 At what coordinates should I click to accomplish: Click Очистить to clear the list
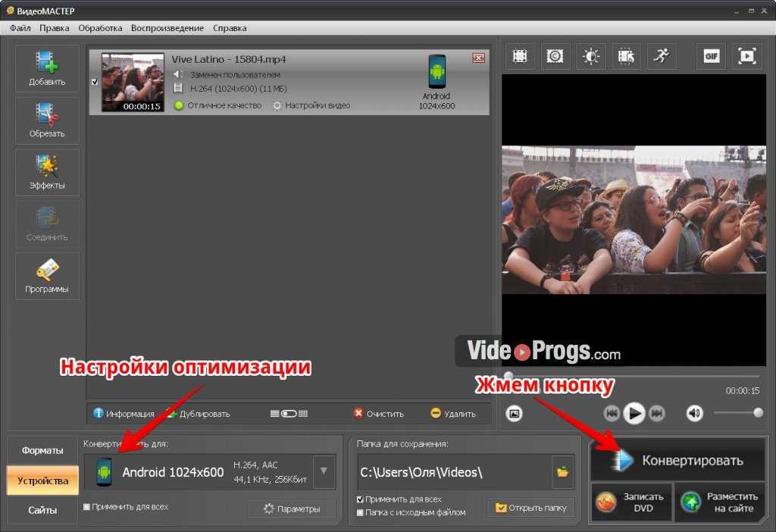click(379, 413)
